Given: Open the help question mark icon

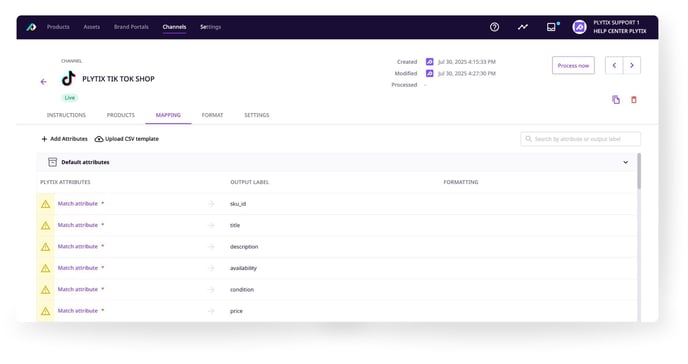Looking at the screenshot, I should tap(494, 27).
